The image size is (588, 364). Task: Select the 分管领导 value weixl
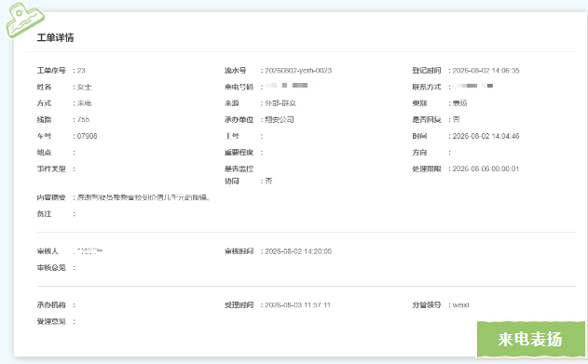click(x=460, y=304)
